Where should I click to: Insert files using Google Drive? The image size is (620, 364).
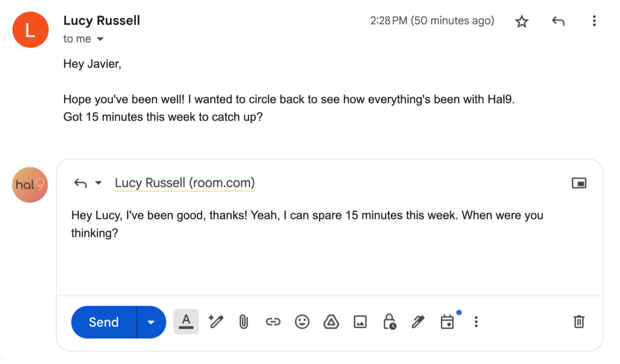(x=331, y=322)
